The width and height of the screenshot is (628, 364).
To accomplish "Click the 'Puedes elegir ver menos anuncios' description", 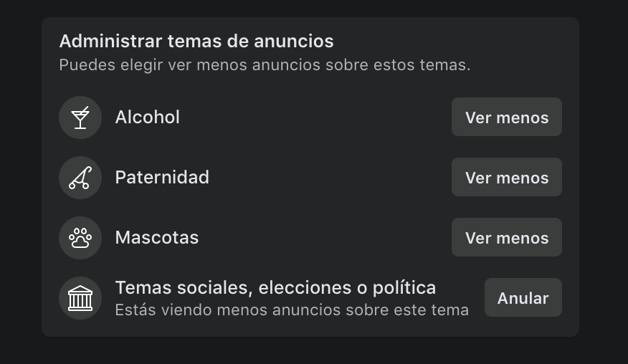I will [x=265, y=65].
